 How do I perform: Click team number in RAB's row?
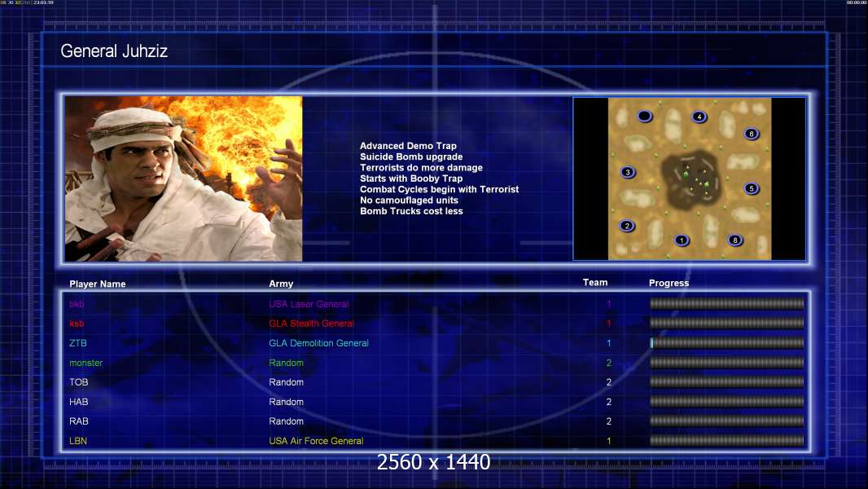pos(609,421)
